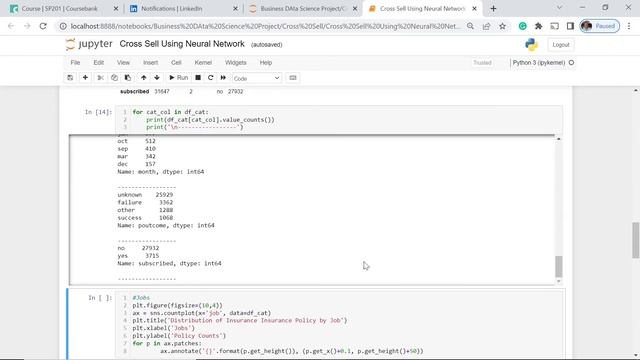Click the kernel idle circle indicator

point(571,62)
